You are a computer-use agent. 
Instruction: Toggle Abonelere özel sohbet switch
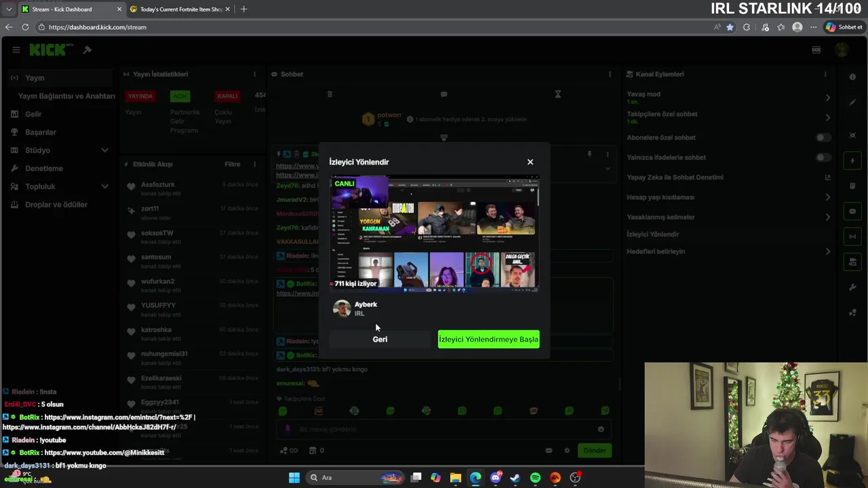[x=823, y=138]
